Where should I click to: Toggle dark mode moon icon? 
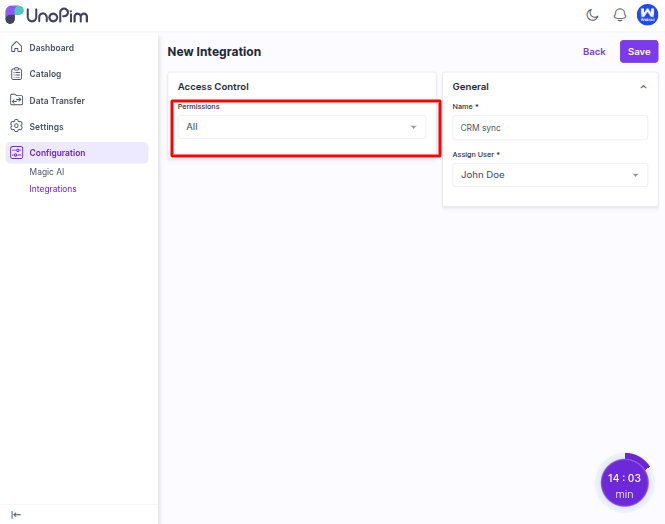click(592, 15)
